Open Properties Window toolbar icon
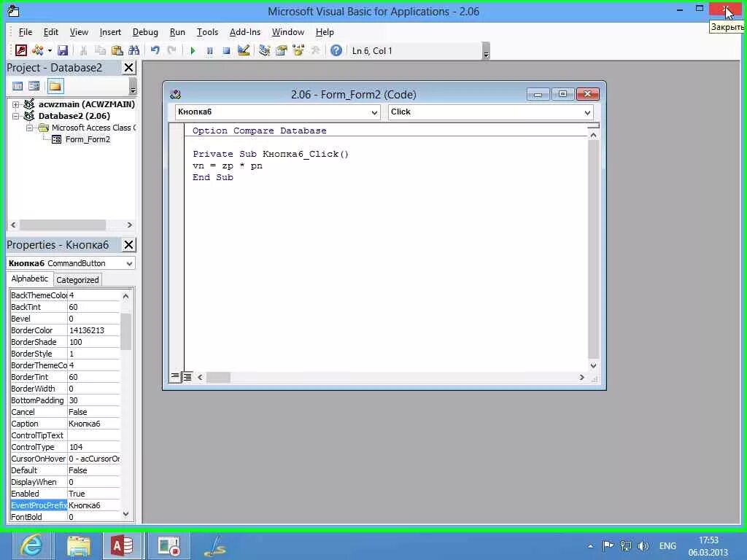Viewport: 747px width, 560px height. 282,50
